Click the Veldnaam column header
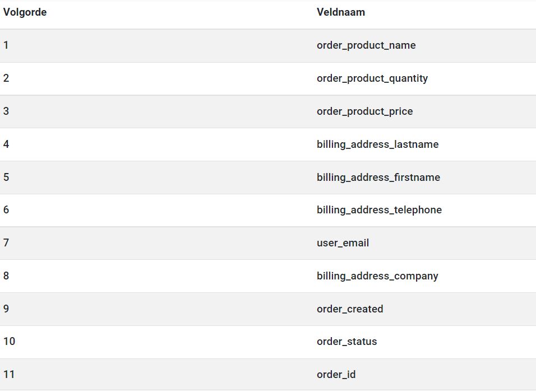The width and height of the screenshot is (536, 392). coord(341,12)
